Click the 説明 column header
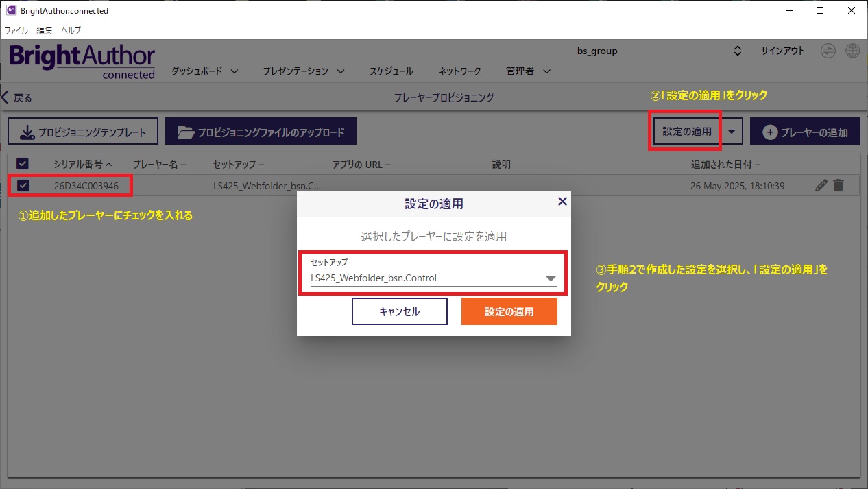Image resolution: width=868 pixels, height=489 pixels. pyautogui.click(x=501, y=165)
